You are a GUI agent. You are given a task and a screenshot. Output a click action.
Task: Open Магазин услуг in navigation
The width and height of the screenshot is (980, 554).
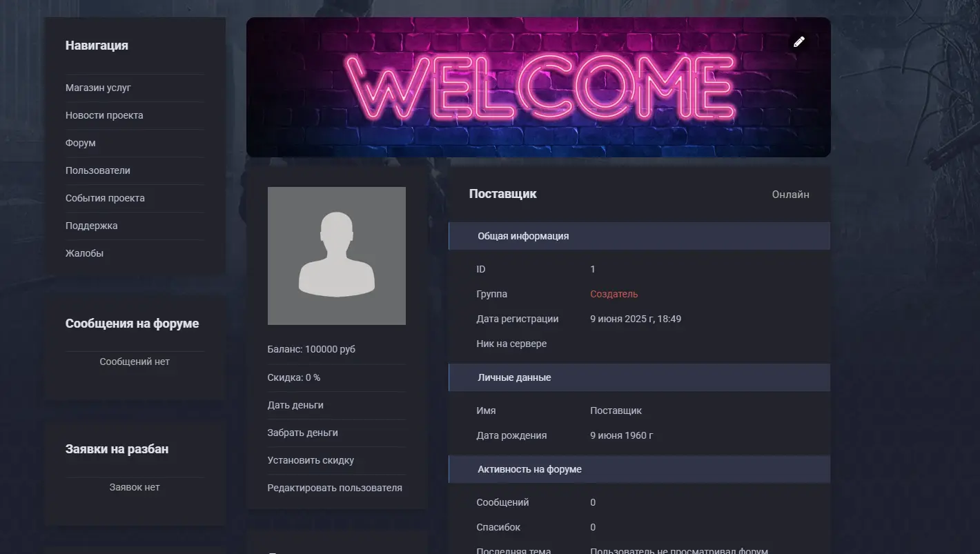tap(98, 88)
